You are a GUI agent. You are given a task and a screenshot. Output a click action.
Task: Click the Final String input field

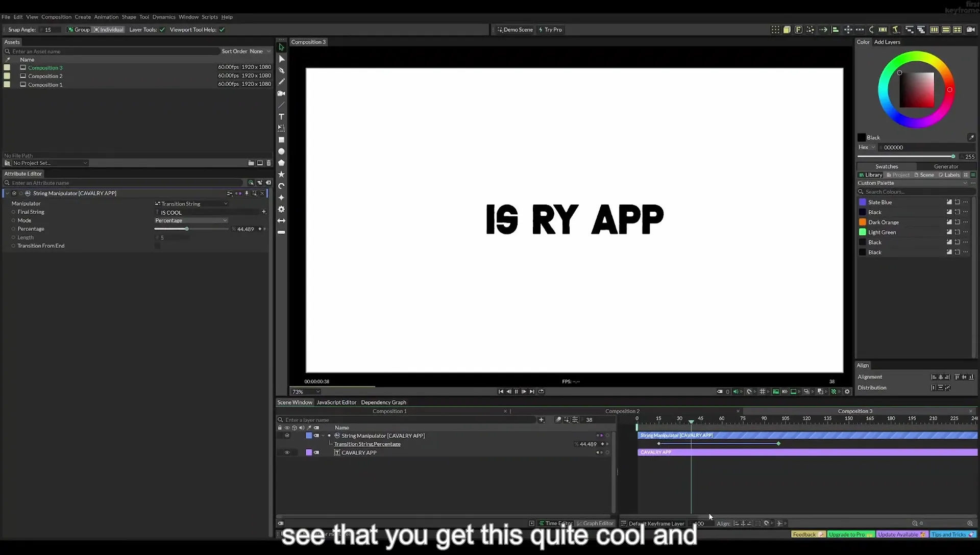tap(208, 212)
